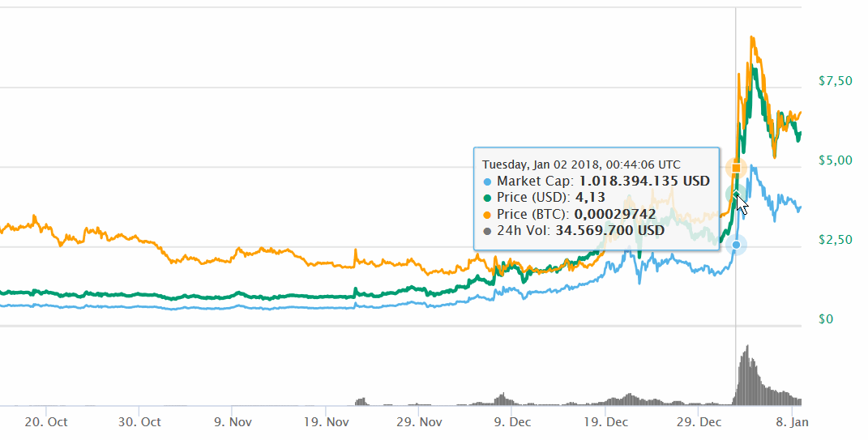Click the orange Price (BTC) square marker
This screenshot has width=868, height=440.
pos(736,168)
